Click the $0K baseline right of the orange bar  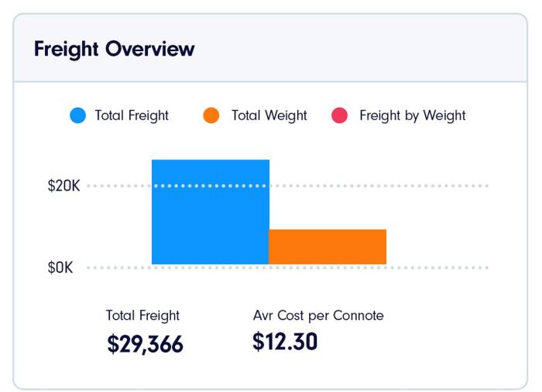pyautogui.click(x=437, y=268)
